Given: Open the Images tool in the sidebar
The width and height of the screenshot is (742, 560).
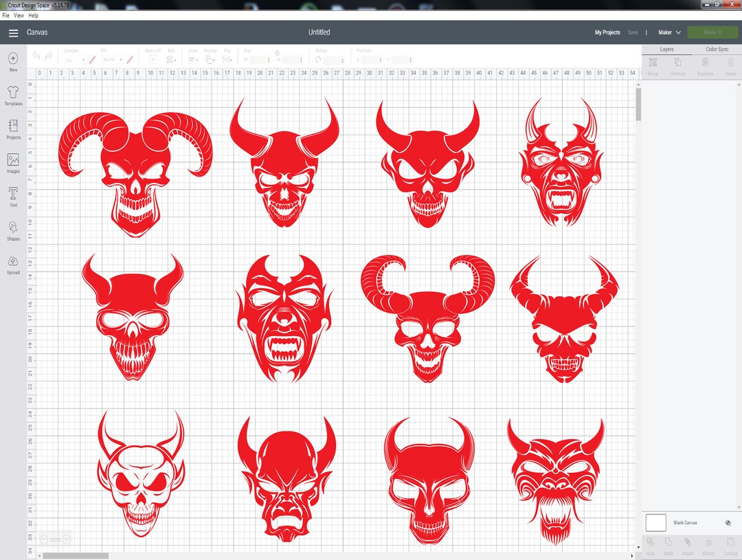Looking at the screenshot, I should click(13, 162).
